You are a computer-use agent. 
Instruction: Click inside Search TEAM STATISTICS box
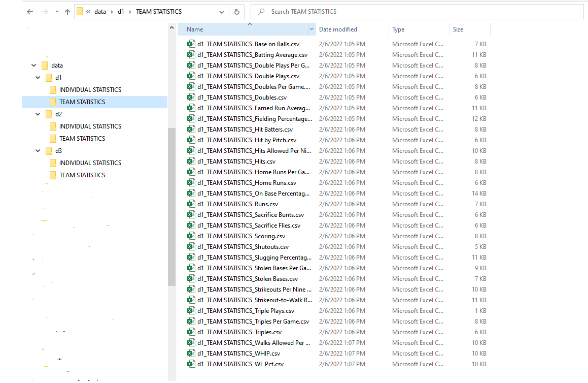[x=417, y=12]
